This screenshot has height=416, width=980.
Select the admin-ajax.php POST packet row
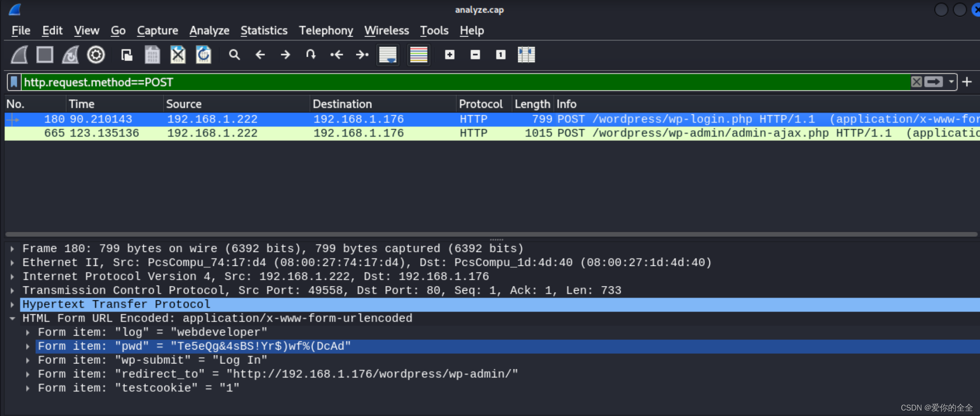(x=378, y=132)
